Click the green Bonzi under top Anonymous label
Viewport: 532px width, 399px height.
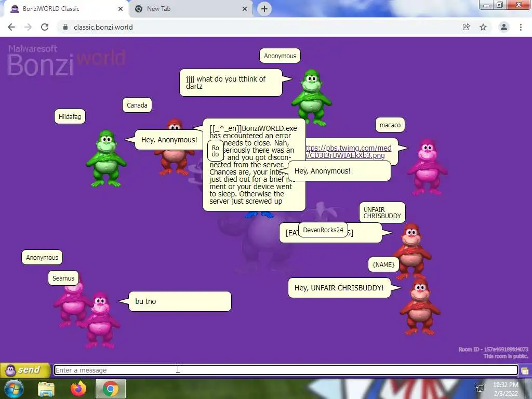tap(312, 97)
